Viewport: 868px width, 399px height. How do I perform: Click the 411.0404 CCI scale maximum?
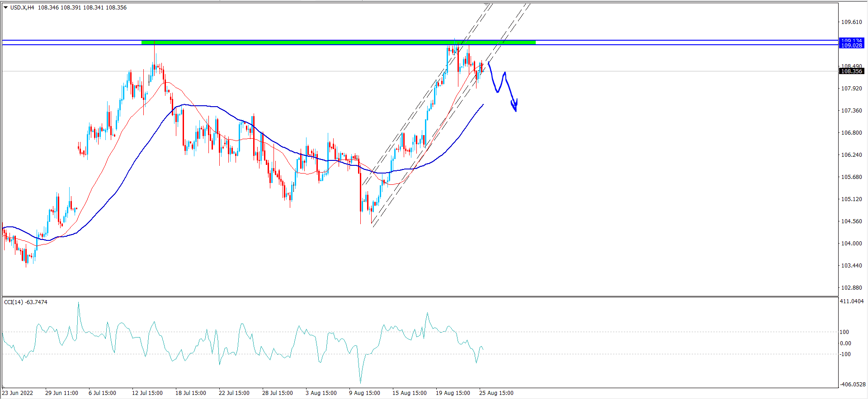(852, 301)
